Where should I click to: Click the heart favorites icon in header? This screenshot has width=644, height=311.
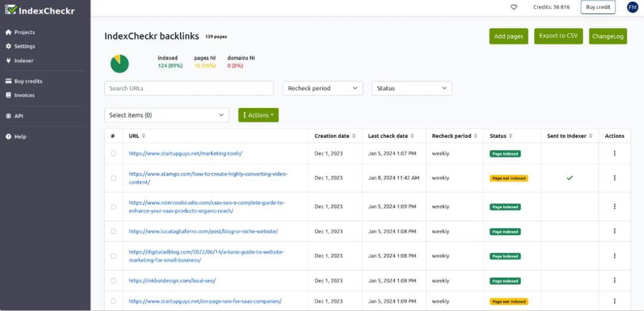tap(513, 7)
